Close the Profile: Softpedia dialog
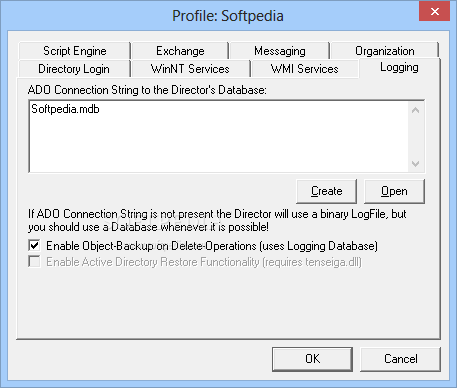Viewport: 457px width, 388px height. point(435,12)
